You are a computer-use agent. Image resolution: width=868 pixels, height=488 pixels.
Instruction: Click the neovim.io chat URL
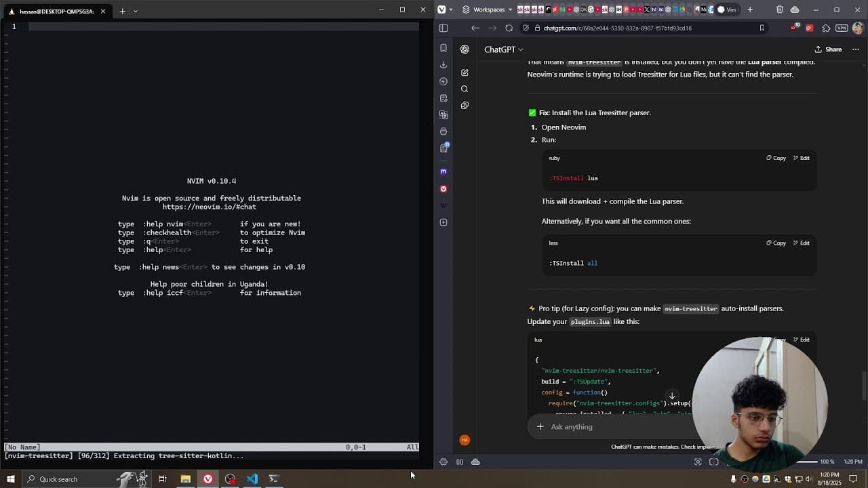[x=210, y=207]
